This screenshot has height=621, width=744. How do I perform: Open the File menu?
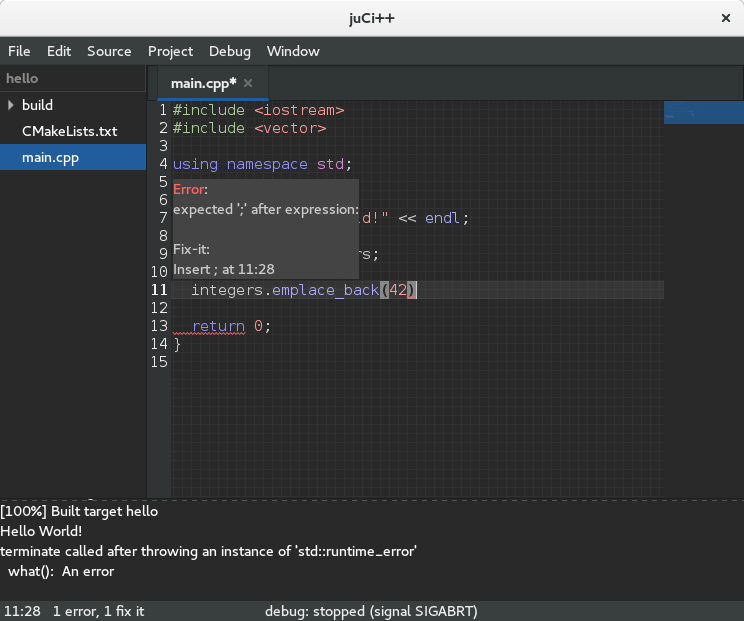(19, 51)
